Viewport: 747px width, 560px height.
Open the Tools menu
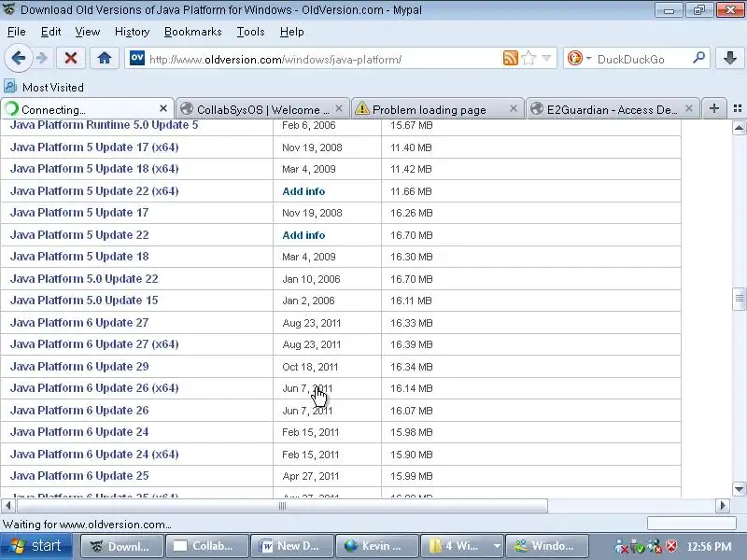(x=250, y=32)
